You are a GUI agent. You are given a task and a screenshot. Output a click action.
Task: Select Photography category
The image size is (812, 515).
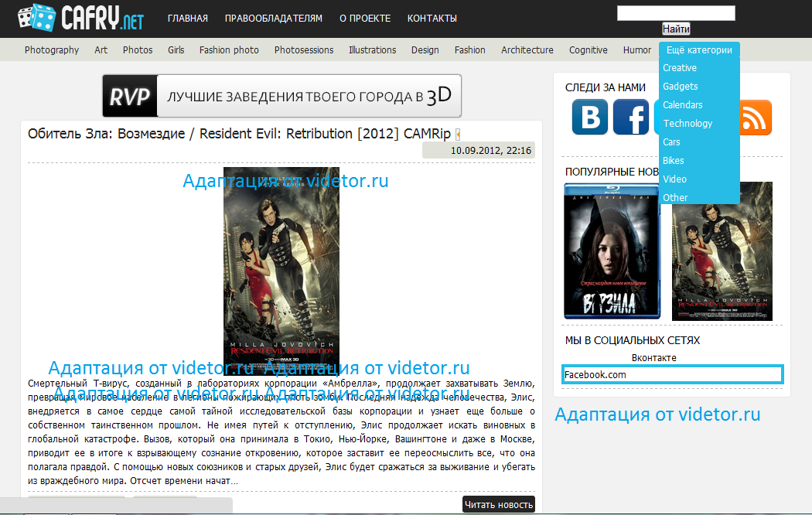tap(52, 50)
